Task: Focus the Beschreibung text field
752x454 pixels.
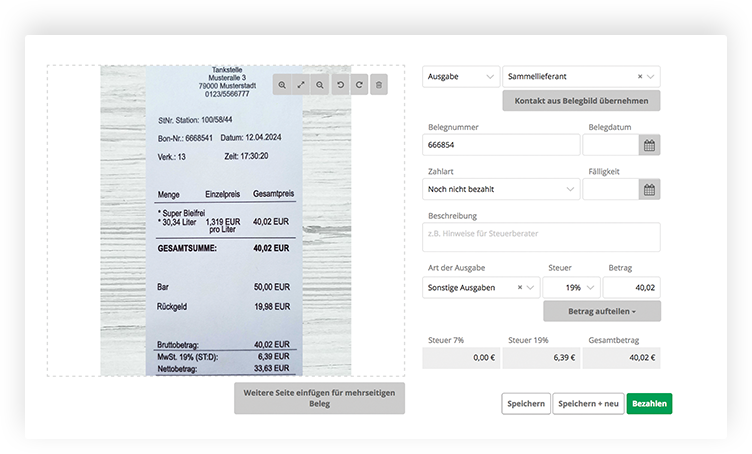Action: [x=541, y=237]
